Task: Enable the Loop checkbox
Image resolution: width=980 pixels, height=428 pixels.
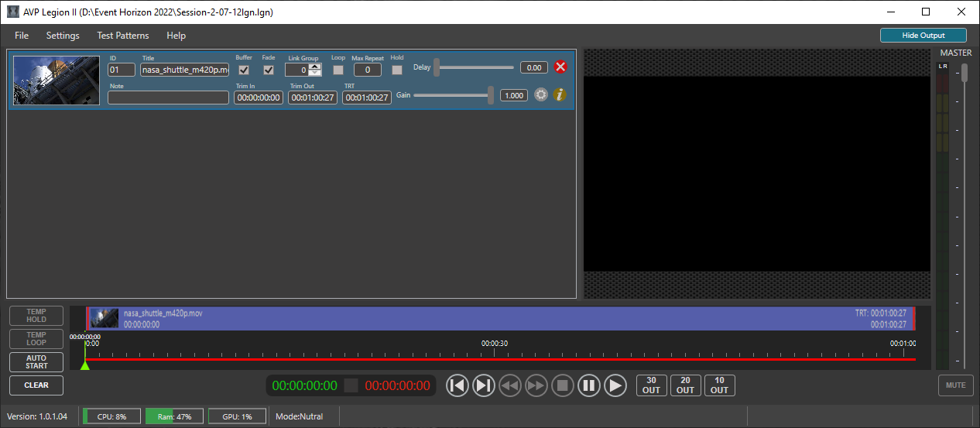Action: (x=338, y=70)
